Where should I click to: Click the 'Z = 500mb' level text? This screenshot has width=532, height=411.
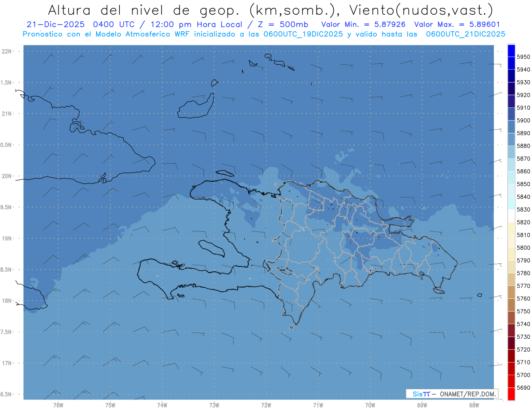[x=283, y=24]
